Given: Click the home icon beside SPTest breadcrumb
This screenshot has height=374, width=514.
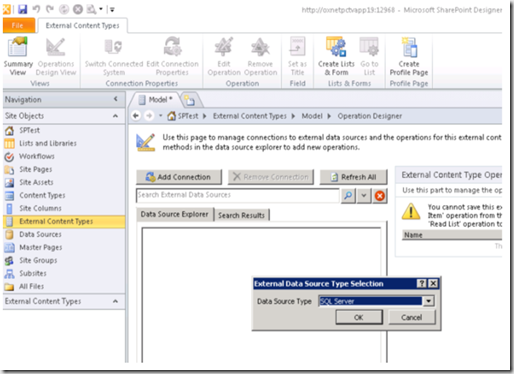Looking at the screenshot, I should [x=171, y=116].
